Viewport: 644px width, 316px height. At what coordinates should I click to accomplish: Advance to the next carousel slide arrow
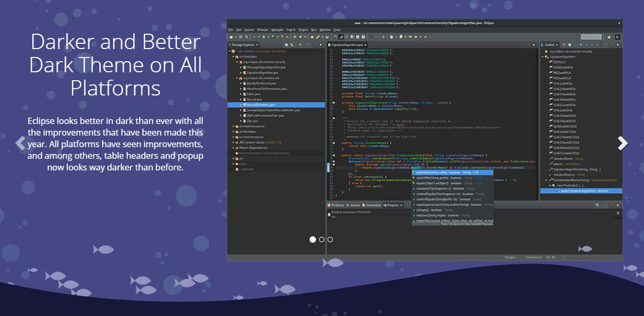coord(623,143)
